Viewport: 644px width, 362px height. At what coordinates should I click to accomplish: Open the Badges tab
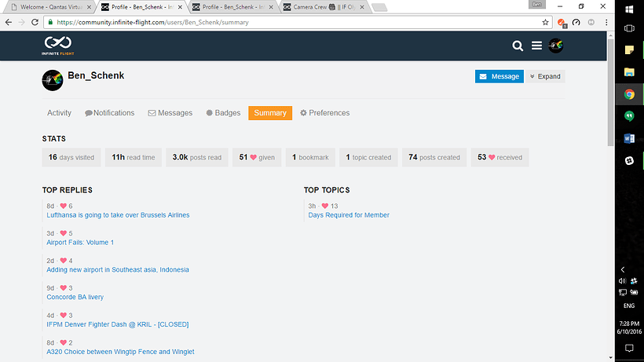(223, 113)
